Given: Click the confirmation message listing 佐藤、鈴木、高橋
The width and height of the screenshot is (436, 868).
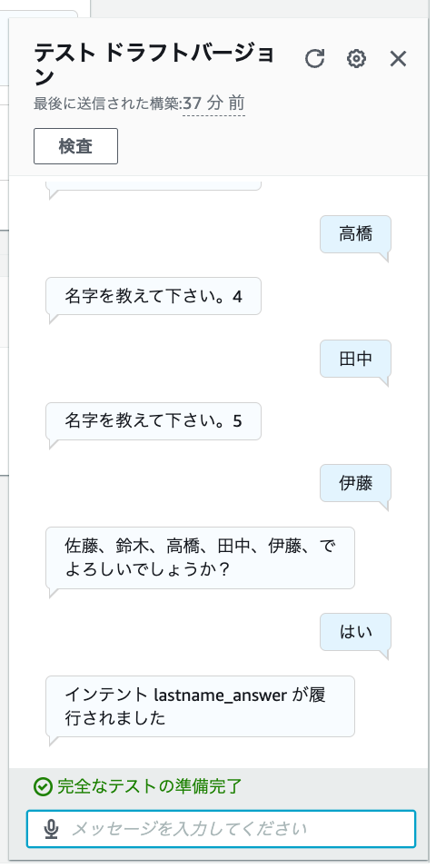Looking at the screenshot, I should pos(200,558).
